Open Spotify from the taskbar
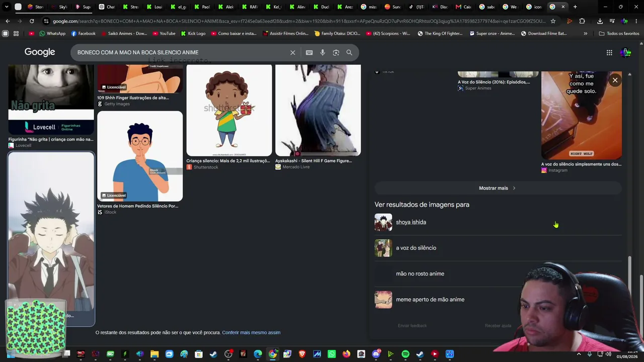Image resolution: width=644 pixels, height=362 pixels. coord(406,354)
